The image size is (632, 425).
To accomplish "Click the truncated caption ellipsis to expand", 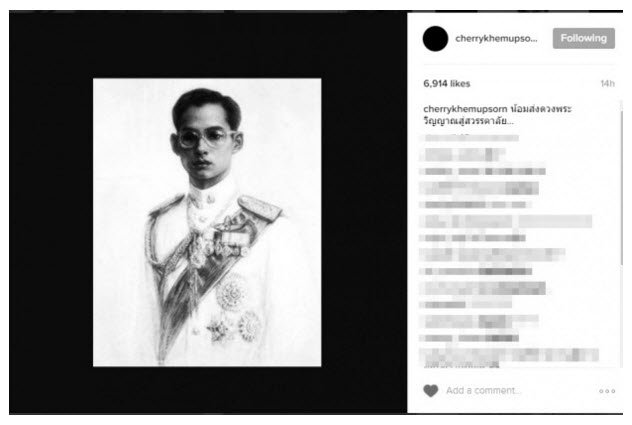I will coord(510,122).
